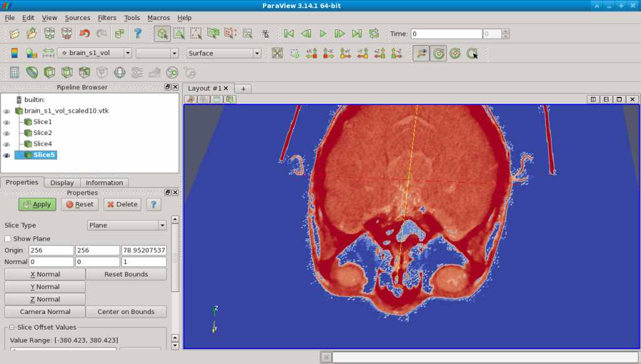
Task: Click the Undo icon
Action: (x=85, y=34)
